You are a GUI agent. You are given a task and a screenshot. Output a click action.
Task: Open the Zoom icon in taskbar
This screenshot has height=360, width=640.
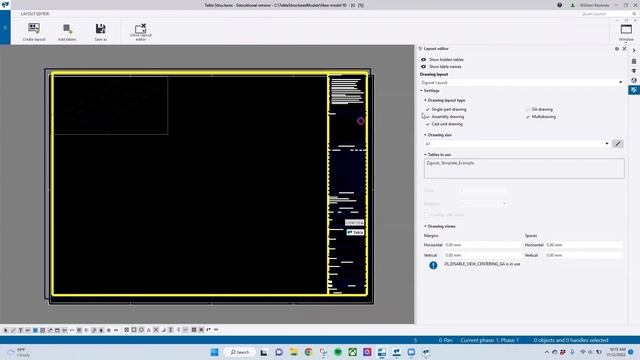[x=411, y=352]
